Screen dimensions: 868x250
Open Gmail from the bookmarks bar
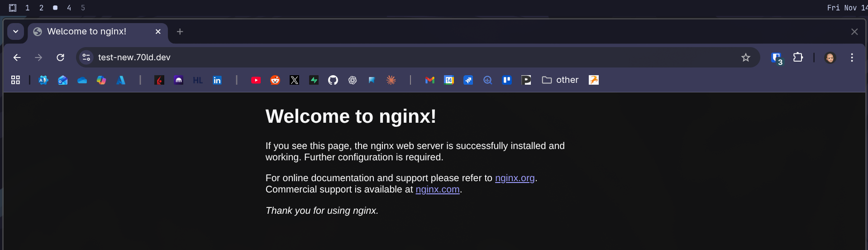(x=429, y=80)
